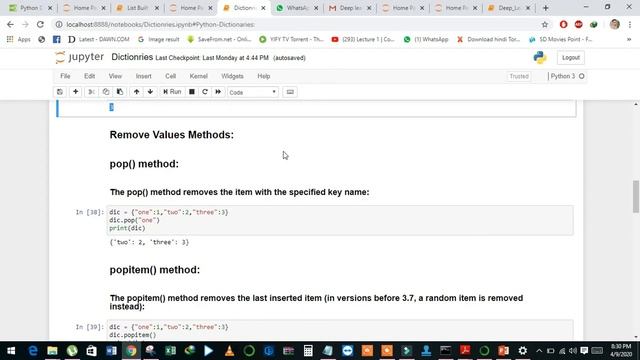Viewport: 640px width, 360px height.
Task: Click the Python logo icon
Action: [x=540, y=58]
